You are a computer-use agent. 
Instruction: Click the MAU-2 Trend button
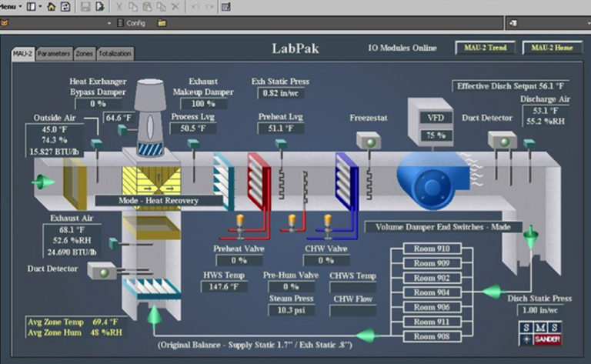click(x=485, y=48)
